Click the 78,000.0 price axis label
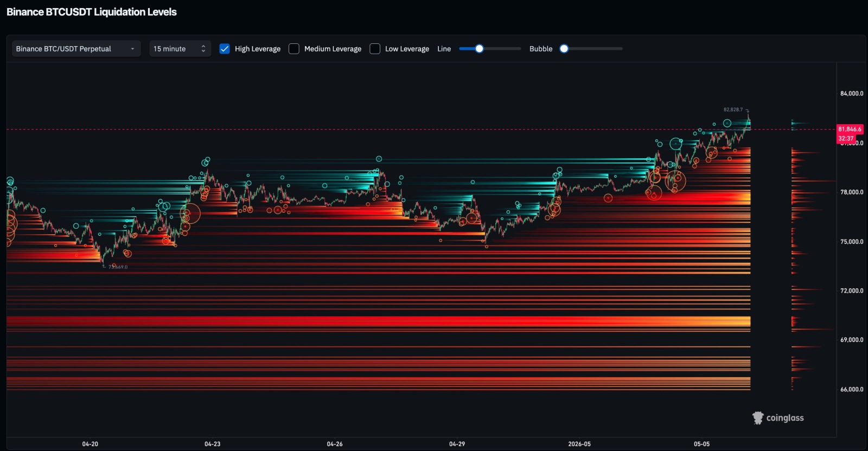This screenshot has width=868, height=451. pyautogui.click(x=852, y=192)
